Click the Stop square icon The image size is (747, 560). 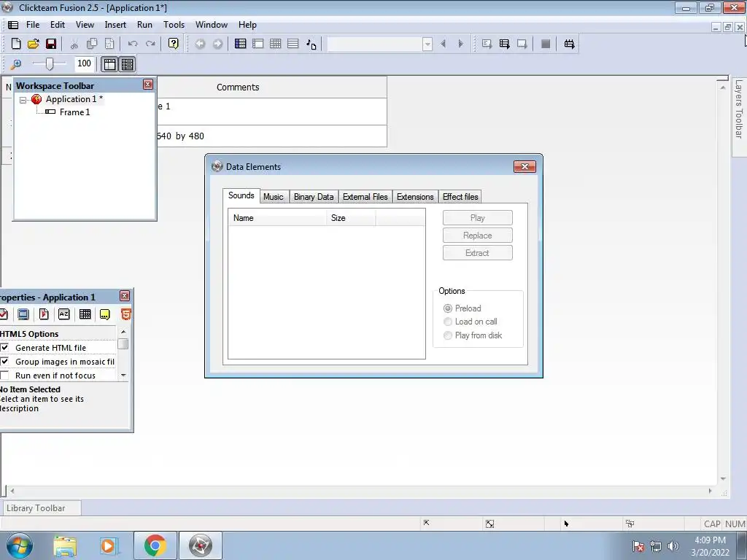[x=546, y=44]
